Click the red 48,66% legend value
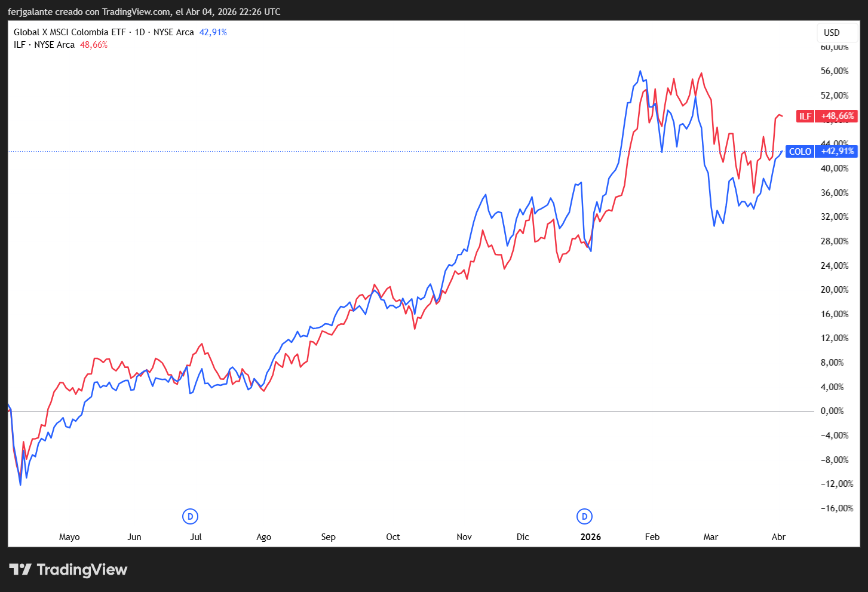 click(94, 45)
